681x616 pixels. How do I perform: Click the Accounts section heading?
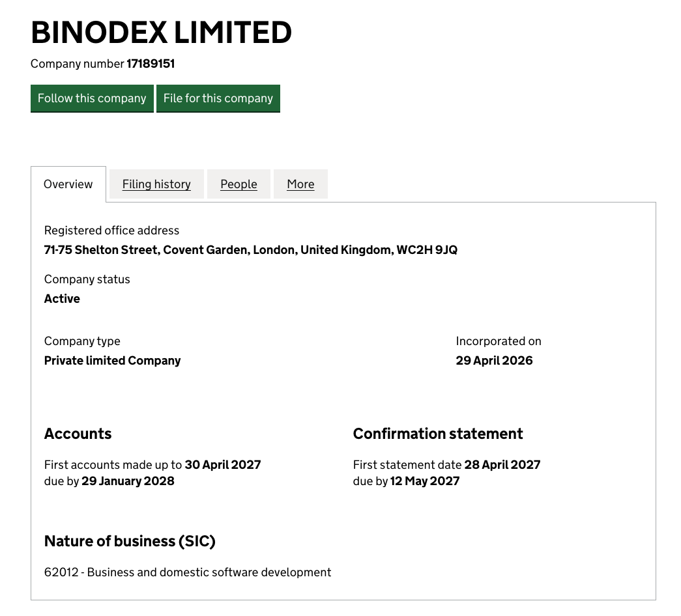(78, 434)
